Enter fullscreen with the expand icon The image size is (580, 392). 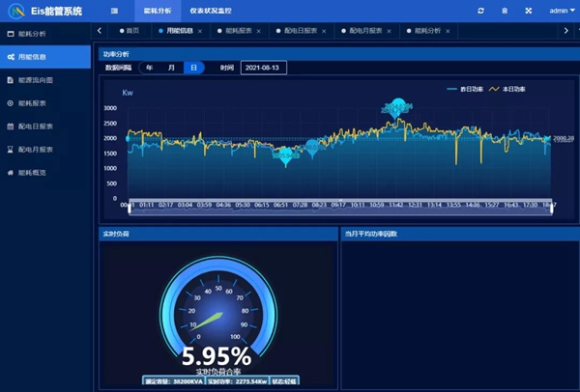(x=529, y=11)
